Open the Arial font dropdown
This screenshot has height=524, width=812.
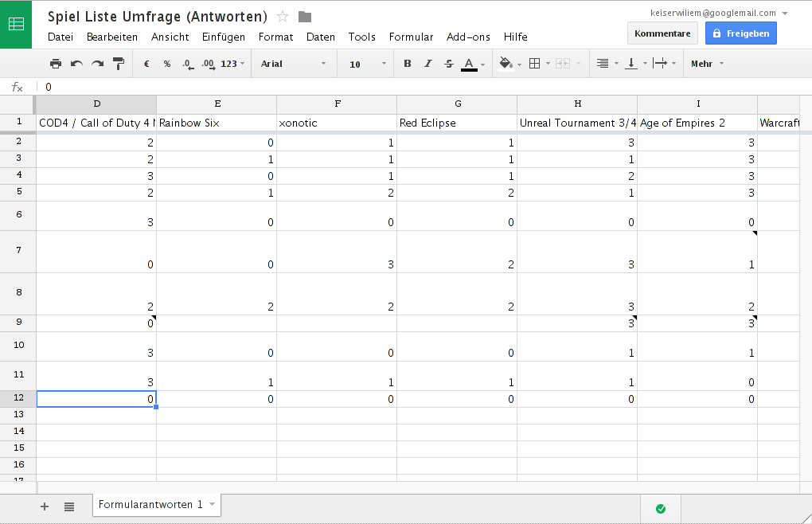293,64
